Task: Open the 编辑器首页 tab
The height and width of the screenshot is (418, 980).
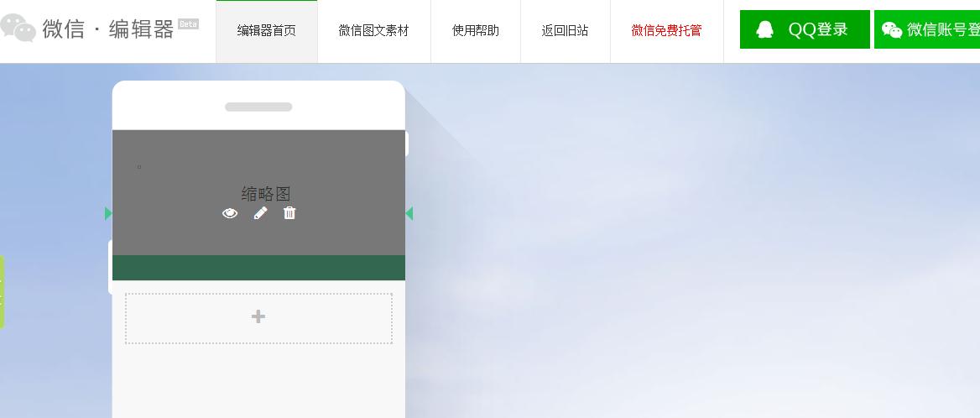Action: pos(267,30)
